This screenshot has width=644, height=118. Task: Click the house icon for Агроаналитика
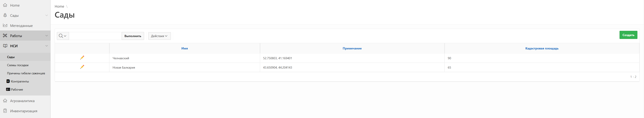(5, 101)
